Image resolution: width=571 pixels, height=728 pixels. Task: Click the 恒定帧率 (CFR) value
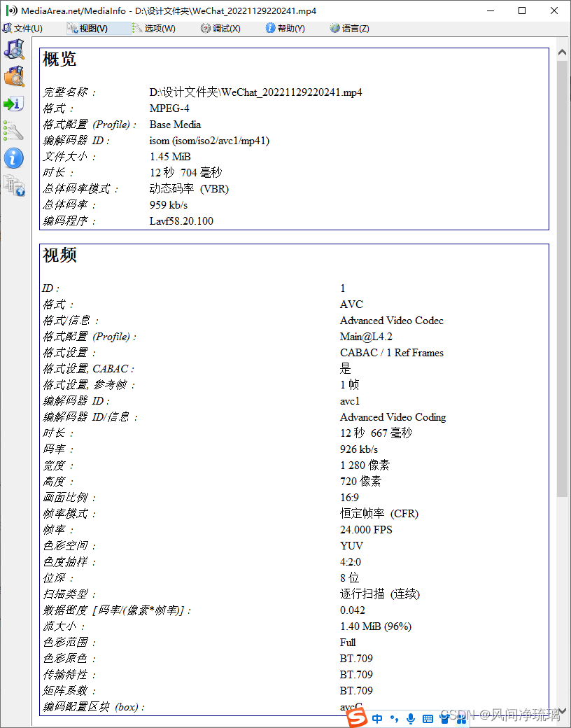[379, 514]
